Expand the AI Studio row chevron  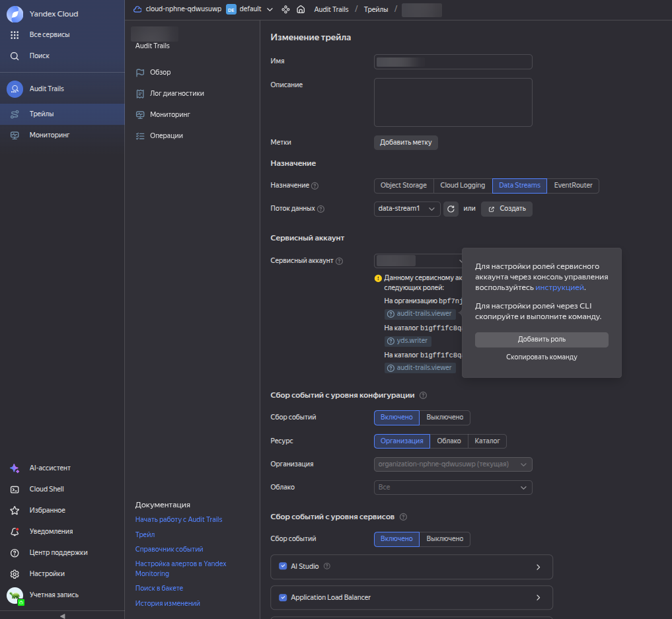(539, 567)
